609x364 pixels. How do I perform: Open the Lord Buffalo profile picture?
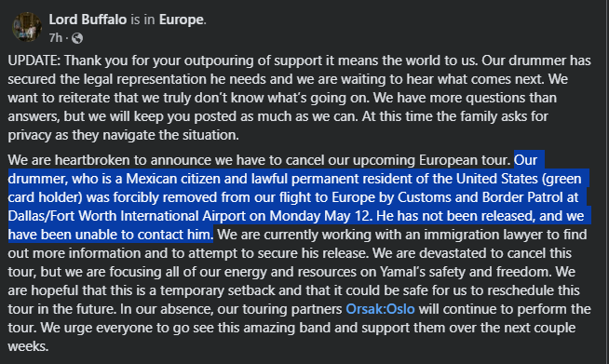(27, 27)
